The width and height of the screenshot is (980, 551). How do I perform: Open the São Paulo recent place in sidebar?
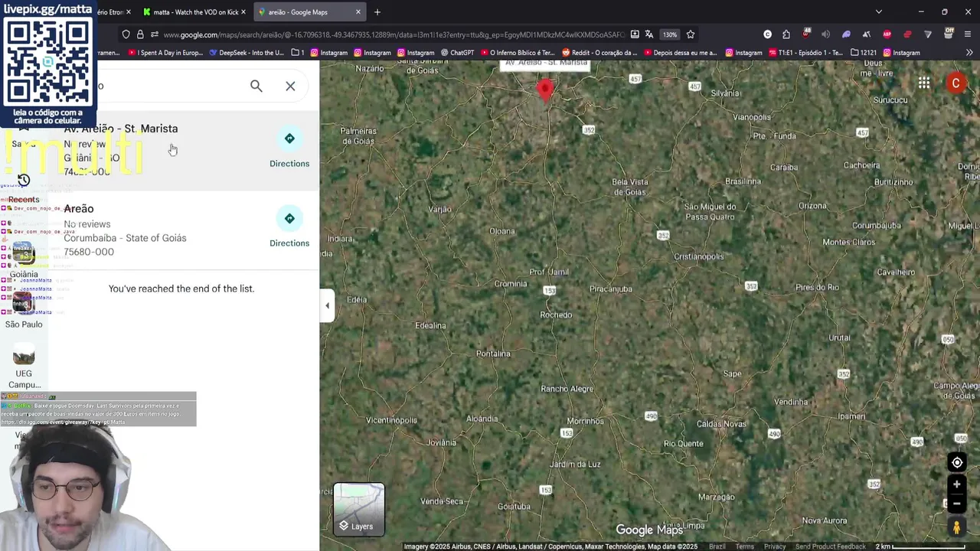point(24,310)
